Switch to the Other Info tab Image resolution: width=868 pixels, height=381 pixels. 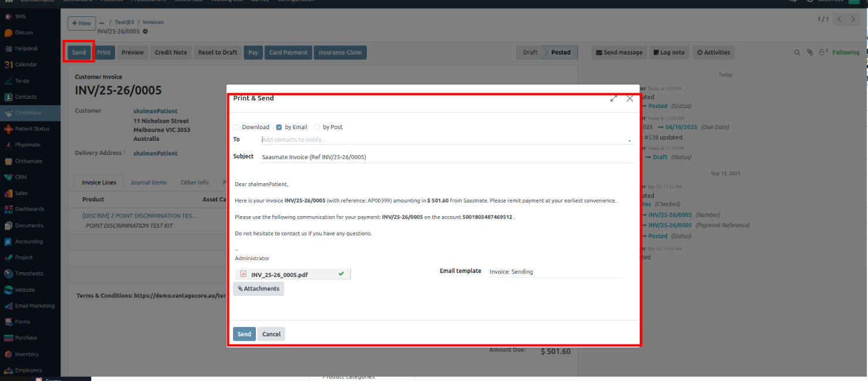pos(194,183)
